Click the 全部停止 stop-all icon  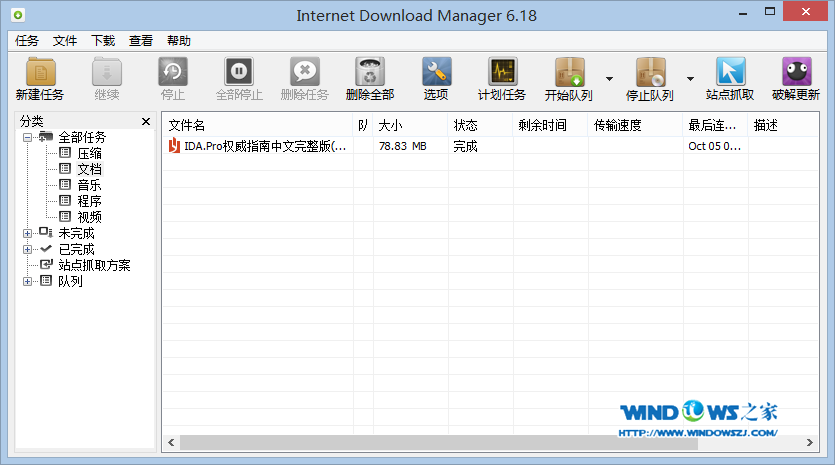coord(239,72)
